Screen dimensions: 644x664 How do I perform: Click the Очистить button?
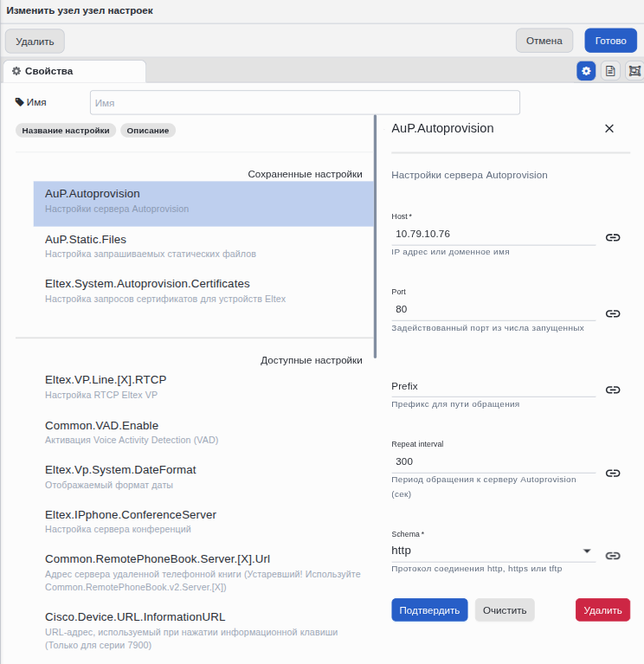pyautogui.click(x=505, y=610)
